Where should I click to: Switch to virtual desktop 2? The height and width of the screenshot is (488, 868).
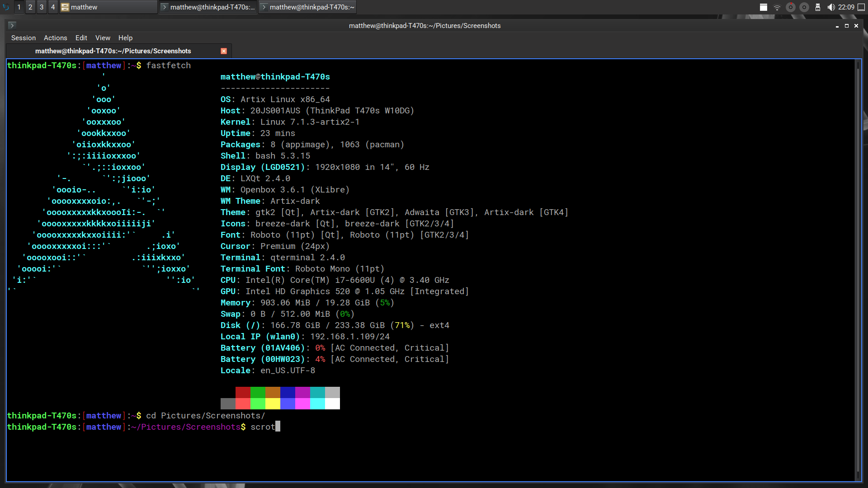[30, 7]
